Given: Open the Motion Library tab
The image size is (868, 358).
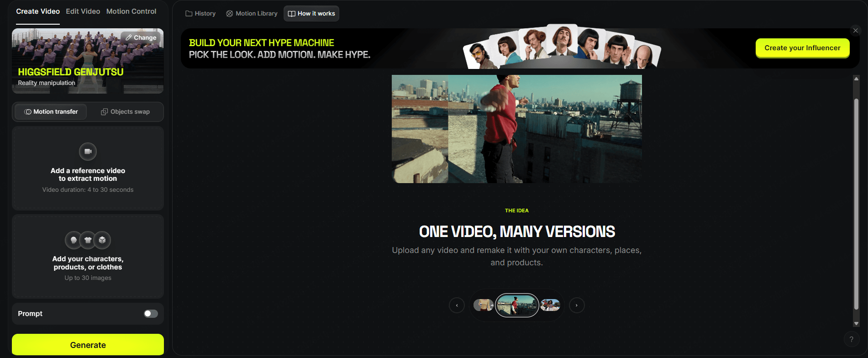Looking at the screenshot, I should [252, 14].
